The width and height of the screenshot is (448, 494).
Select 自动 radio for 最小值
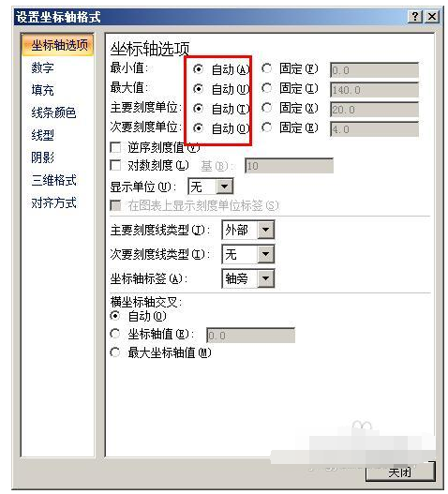click(198, 68)
